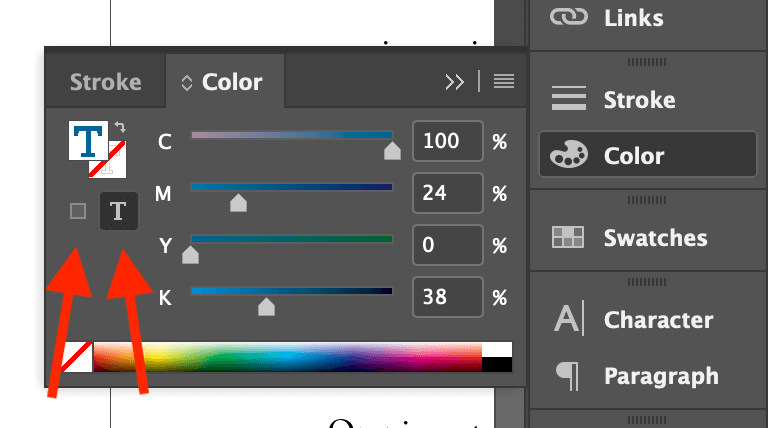Apply None swatch in the color bar
Image resolution: width=768 pixels, height=428 pixels.
point(77,356)
